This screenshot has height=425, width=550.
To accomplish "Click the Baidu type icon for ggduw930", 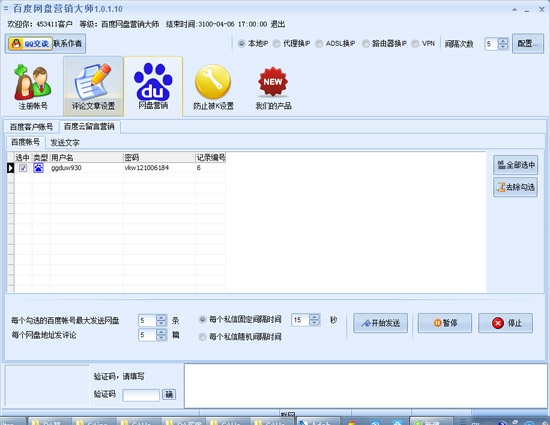I will point(38,168).
